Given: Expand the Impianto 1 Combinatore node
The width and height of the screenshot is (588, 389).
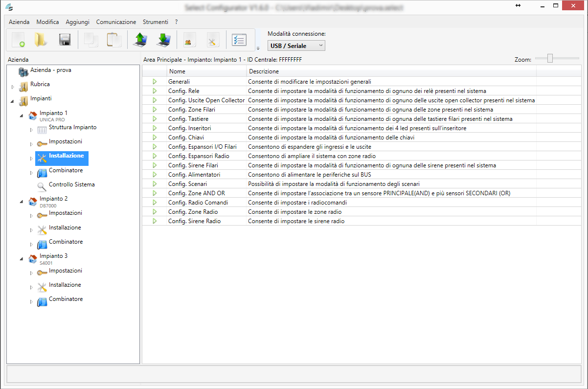Looking at the screenshot, I should (31, 173).
